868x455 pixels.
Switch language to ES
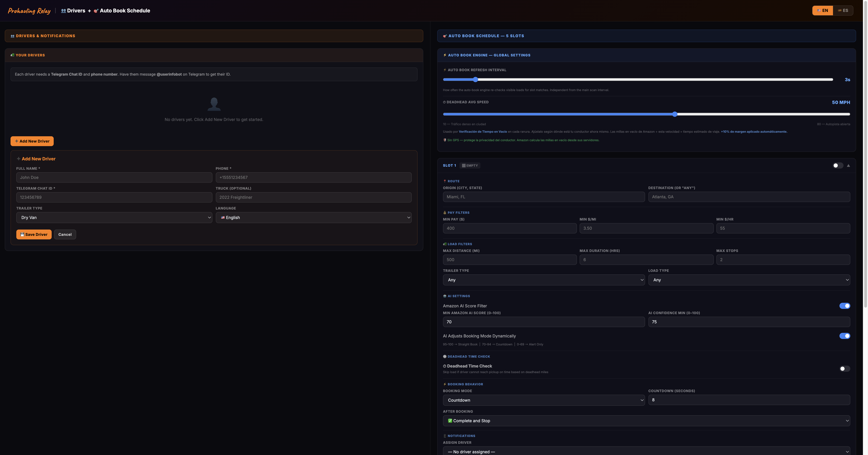tap(843, 10)
